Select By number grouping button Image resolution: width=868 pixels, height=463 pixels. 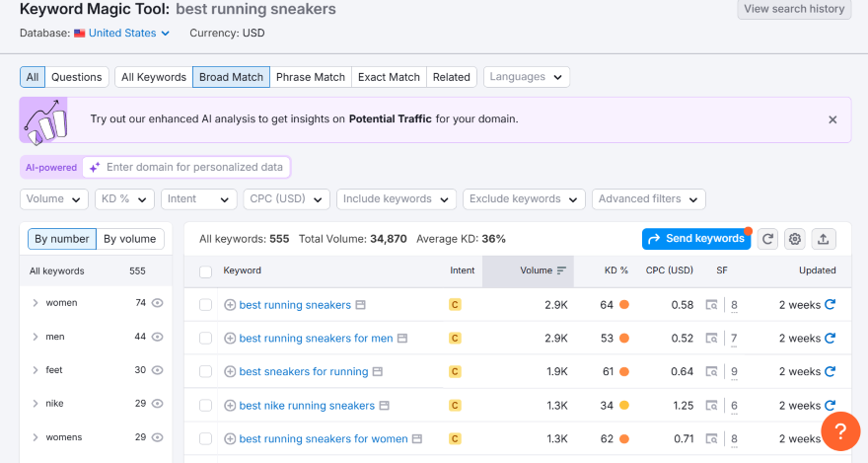click(62, 239)
